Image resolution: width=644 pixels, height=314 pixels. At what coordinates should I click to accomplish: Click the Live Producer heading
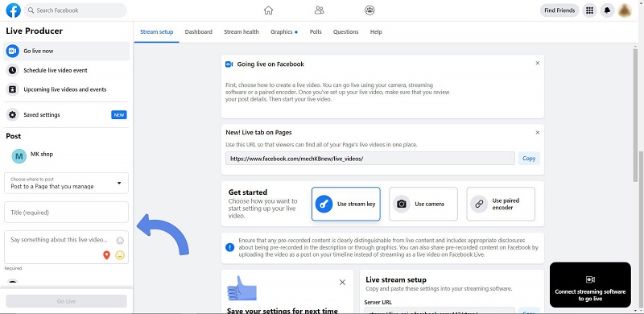point(34,31)
